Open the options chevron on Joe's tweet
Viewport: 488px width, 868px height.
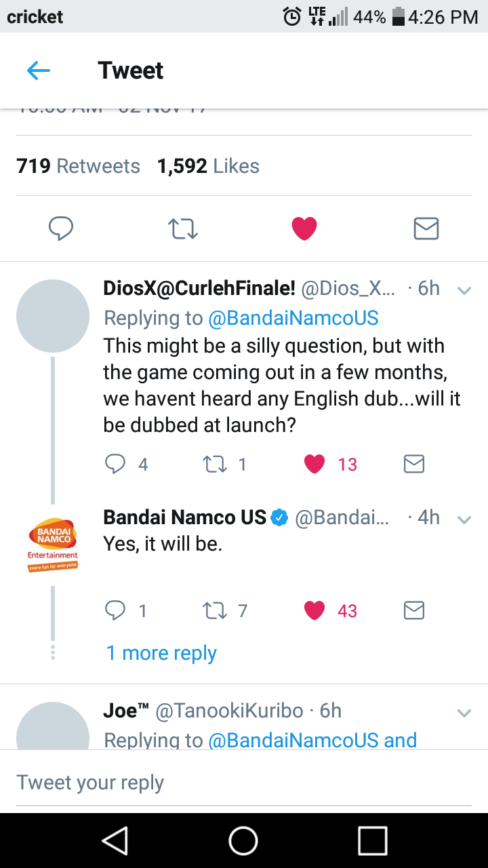[x=464, y=713]
